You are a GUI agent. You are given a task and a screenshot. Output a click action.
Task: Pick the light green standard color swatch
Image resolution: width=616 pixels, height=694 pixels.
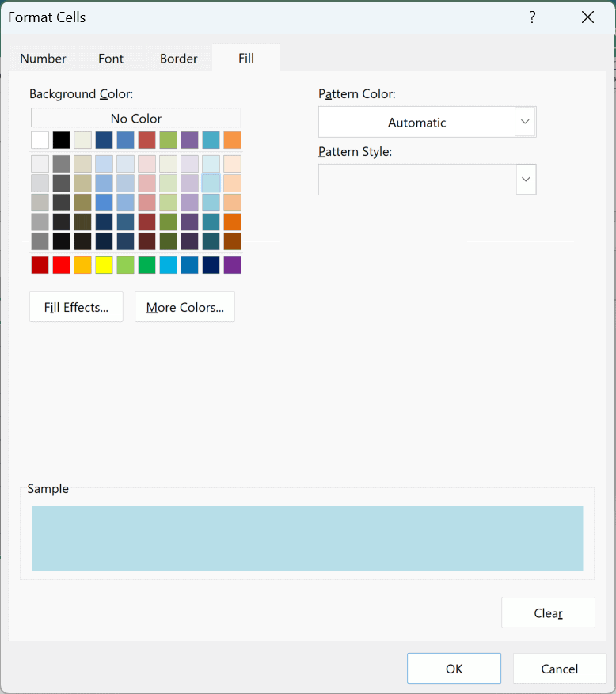tap(125, 265)
